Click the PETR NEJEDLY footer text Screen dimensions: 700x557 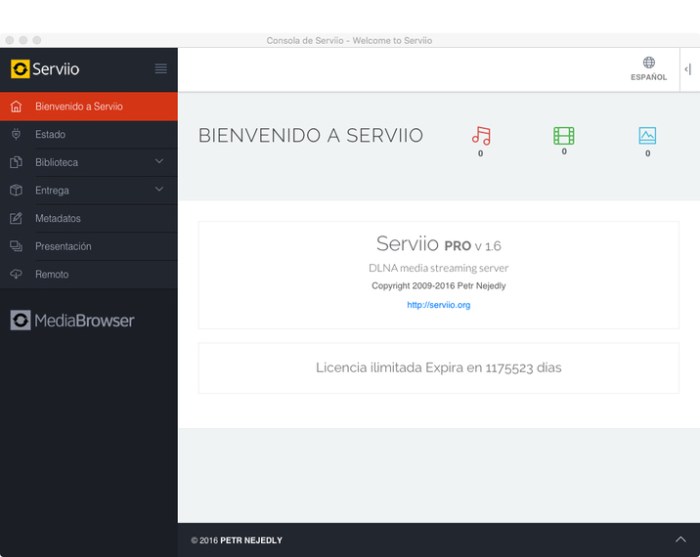tap(251, 540)
